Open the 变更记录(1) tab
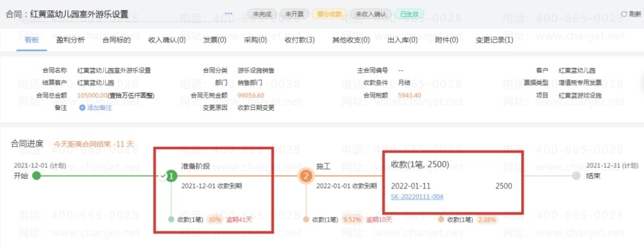644x249 pixels. tap(494, 40)
